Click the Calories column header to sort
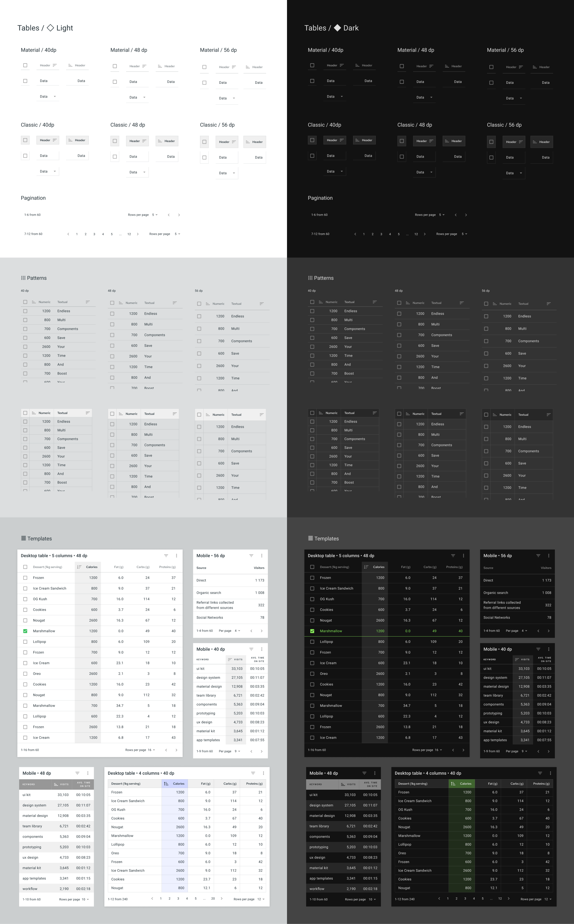 [x=92, y=567]
